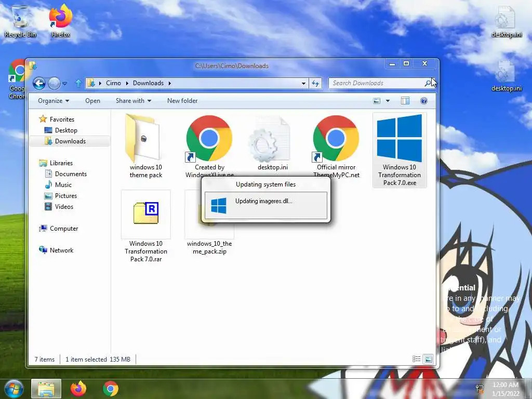
Task: Open the more view options dropdown arrow
Action: (x=388, y=101)
